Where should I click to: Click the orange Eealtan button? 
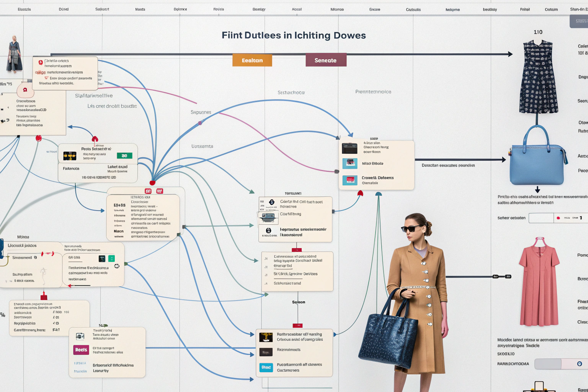click(x=252, y=60)
